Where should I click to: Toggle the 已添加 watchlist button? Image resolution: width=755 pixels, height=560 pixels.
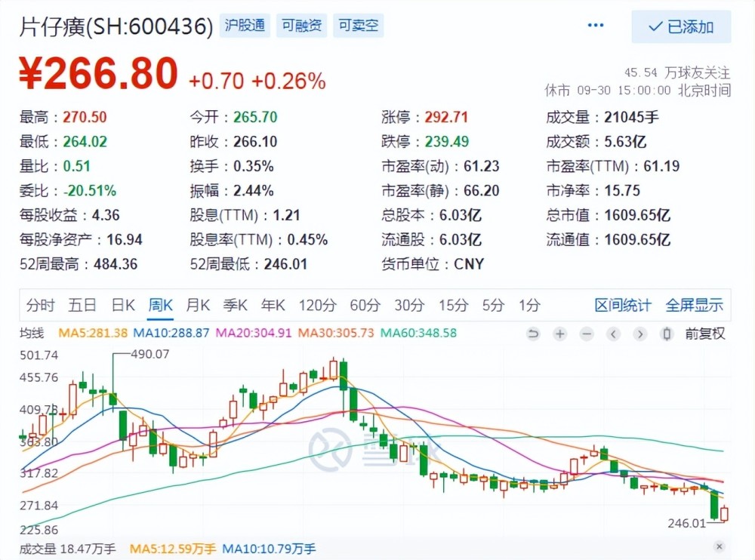point(681,27)
